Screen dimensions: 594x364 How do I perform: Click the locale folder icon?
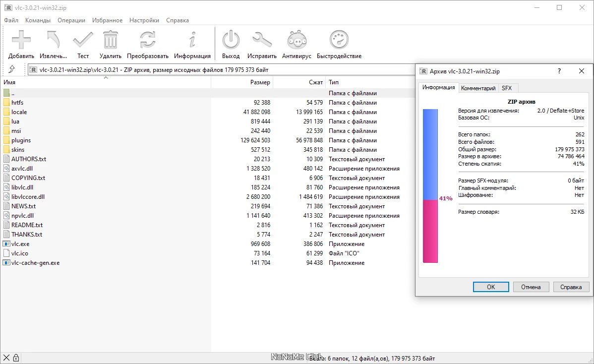tap(6, 112)
